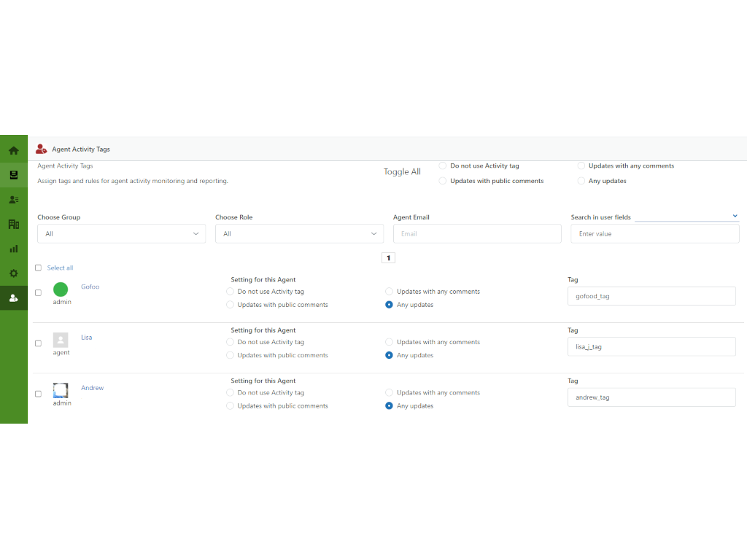
Task: Check the box next to Gofoo
Action: [x=39, y=293]
